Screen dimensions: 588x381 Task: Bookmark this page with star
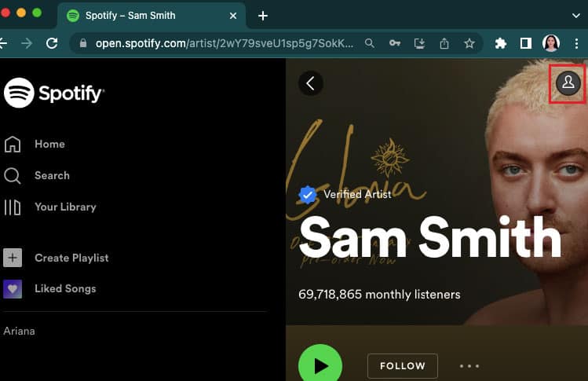[469, 43]
